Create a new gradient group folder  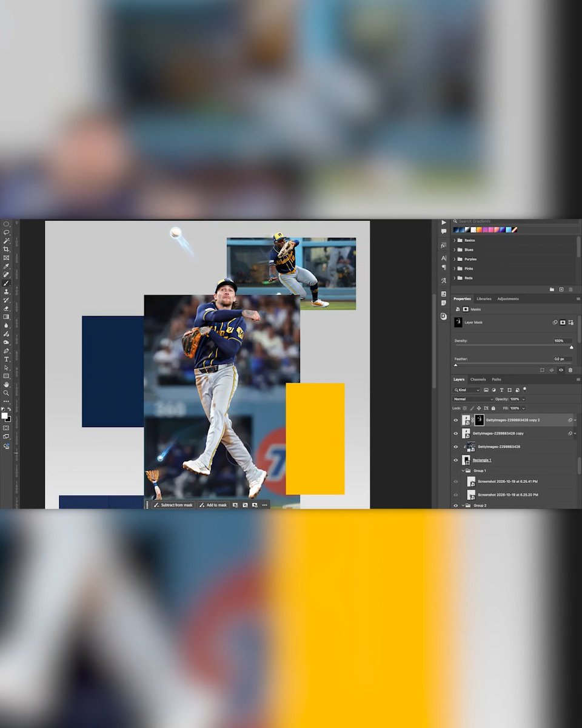(552, 290)
